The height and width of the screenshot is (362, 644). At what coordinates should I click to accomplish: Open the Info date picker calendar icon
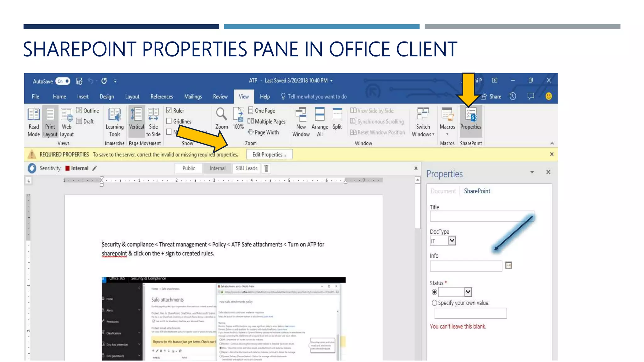pos(508,265)
